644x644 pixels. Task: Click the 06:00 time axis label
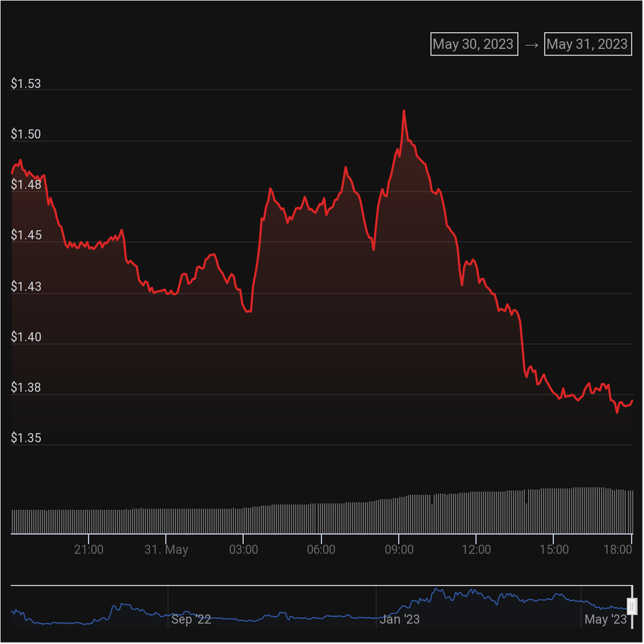321,550
